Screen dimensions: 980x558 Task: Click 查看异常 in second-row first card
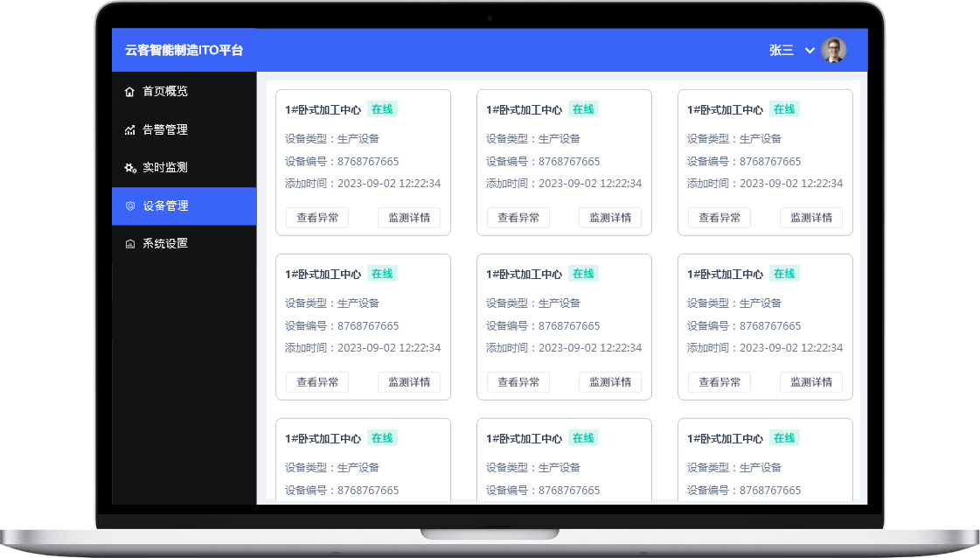point(317,382)
